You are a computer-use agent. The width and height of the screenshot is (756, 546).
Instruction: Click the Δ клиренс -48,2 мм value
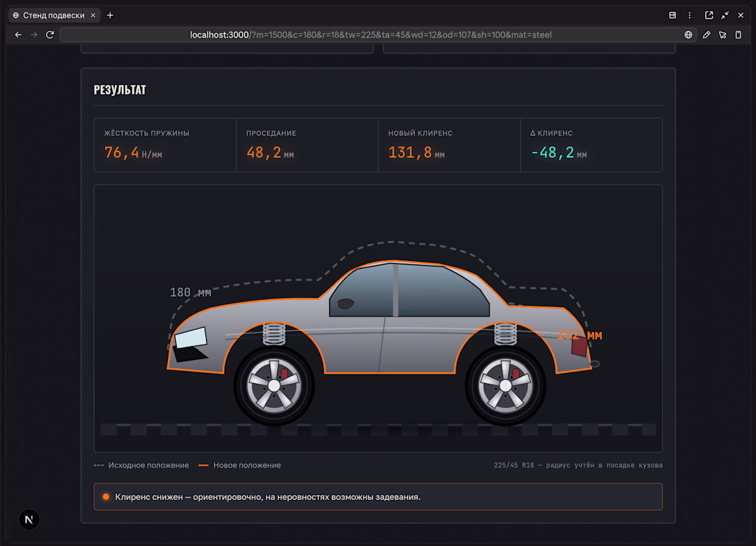click(x=558, y=152)
